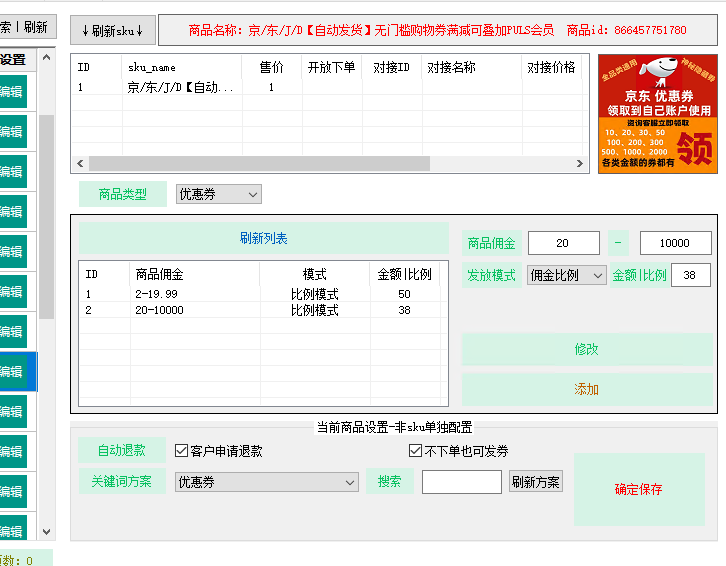The height and width of the screenshot is (566, 726).
Task: Select the commission row 2-19.99
Action: click(260, 294)
